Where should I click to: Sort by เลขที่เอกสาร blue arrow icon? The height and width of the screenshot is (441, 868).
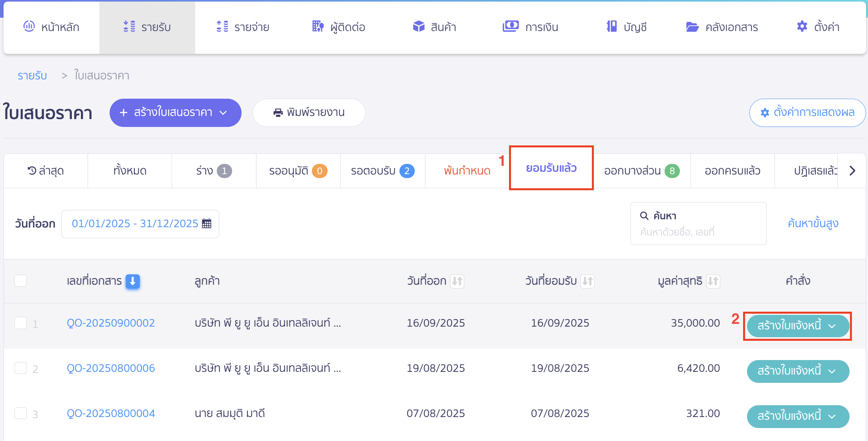pyautogui.click(x=133, y=281)
